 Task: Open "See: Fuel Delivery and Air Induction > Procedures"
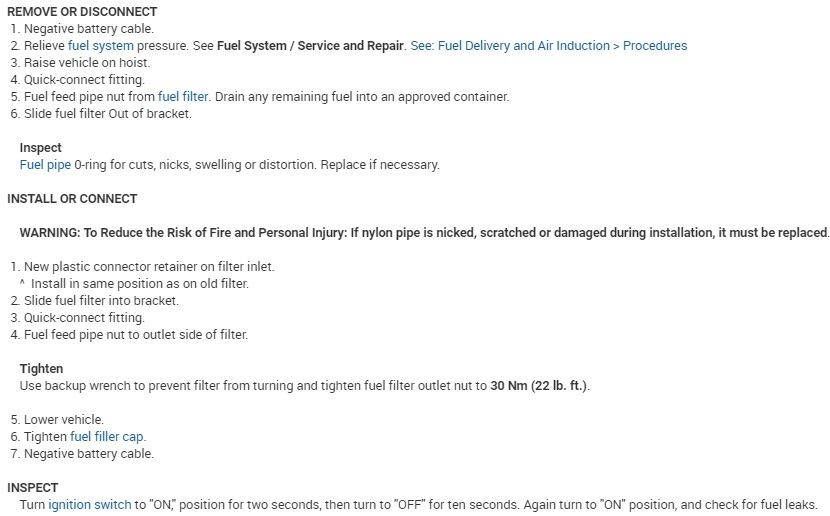[x=550, y=45]
